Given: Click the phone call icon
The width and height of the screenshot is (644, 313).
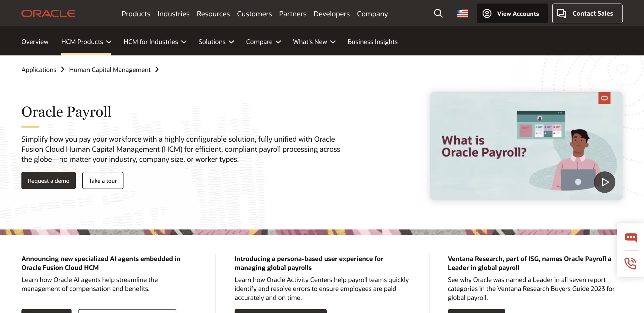Looking at the screenshot, I should click(x=630, y=263).
